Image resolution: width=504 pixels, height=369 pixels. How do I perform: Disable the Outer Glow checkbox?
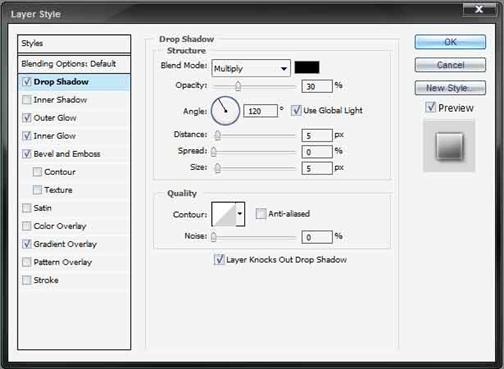click(27, 118)
